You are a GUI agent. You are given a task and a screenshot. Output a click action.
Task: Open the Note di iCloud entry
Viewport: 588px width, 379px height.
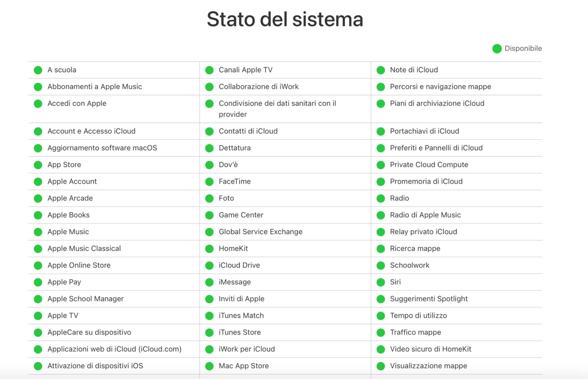(x=414, y=70)
